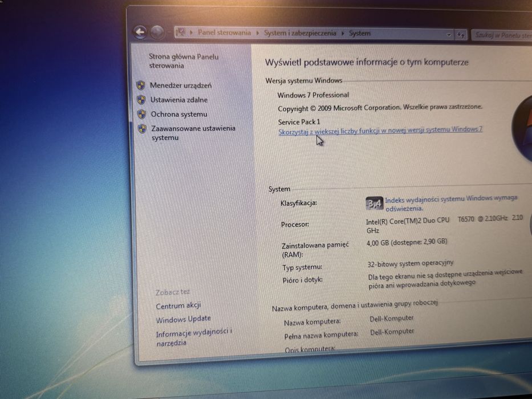Click the Klasyfikacja: label
532x399 pixels.
pyautogui.click(x=299, y=203)
